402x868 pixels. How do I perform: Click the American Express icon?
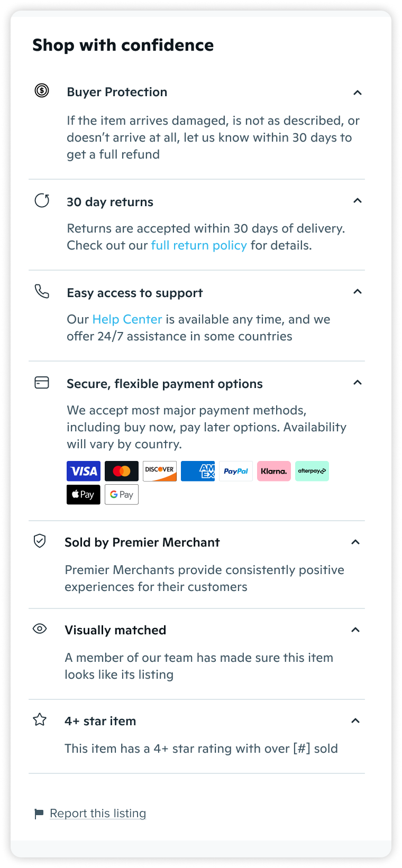coord(198,471)
